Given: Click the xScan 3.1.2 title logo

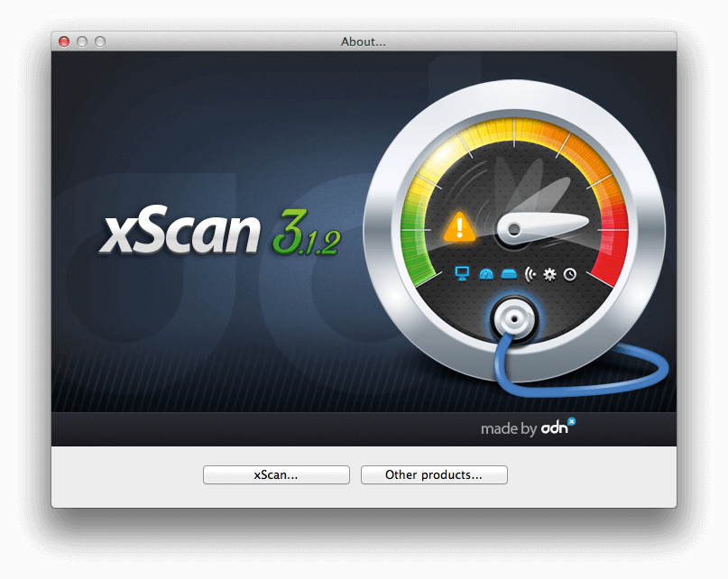Looking at the screenshot, I should click(x=221, y=231).
